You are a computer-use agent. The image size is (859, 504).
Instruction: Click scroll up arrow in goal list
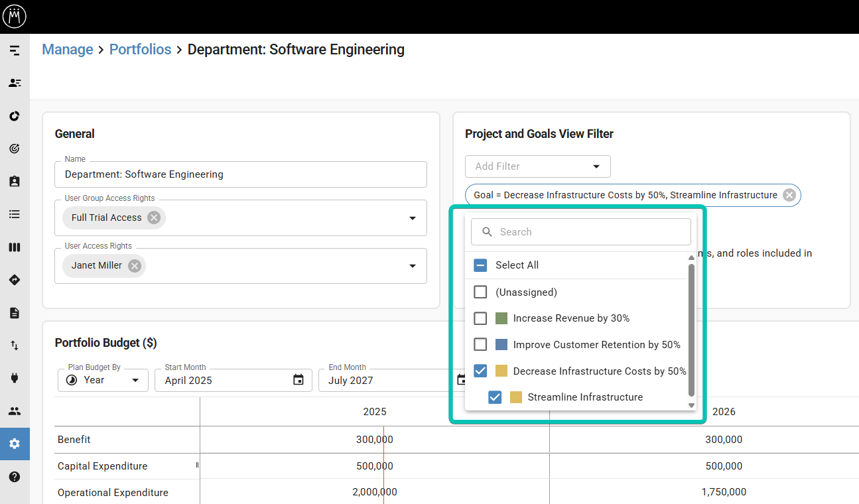pyautogui.click(x=691, y=257)
